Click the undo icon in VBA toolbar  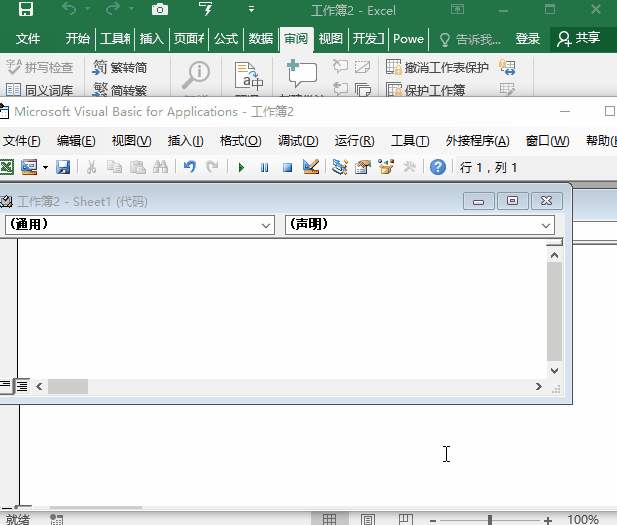click(x=190, y=167)
